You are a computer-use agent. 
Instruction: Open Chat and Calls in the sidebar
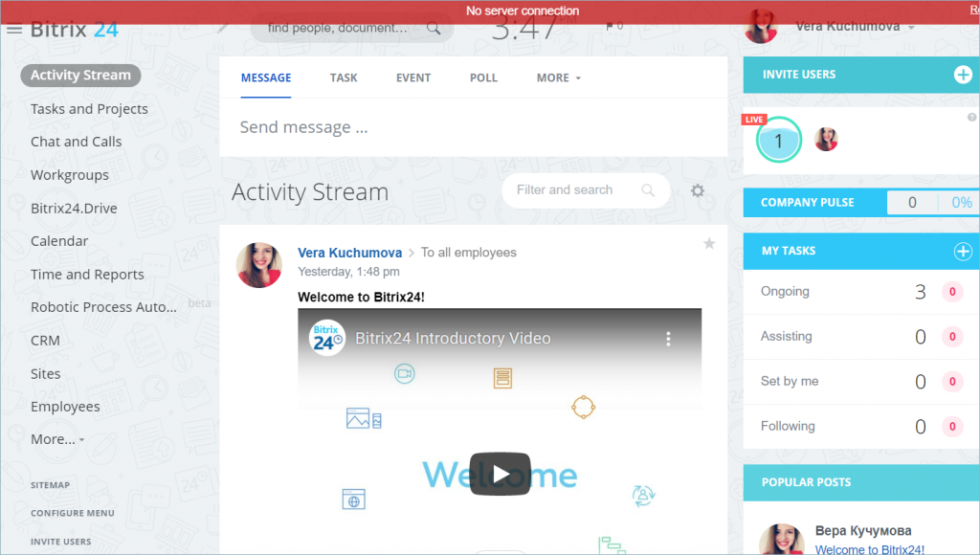click(x=77, y=142)
